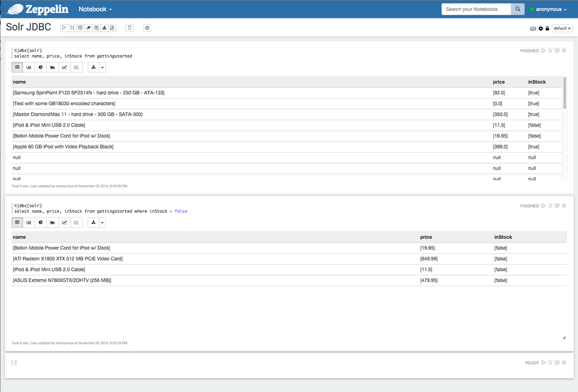
Task: Sort second table by price column header
Action: point(426,237)
